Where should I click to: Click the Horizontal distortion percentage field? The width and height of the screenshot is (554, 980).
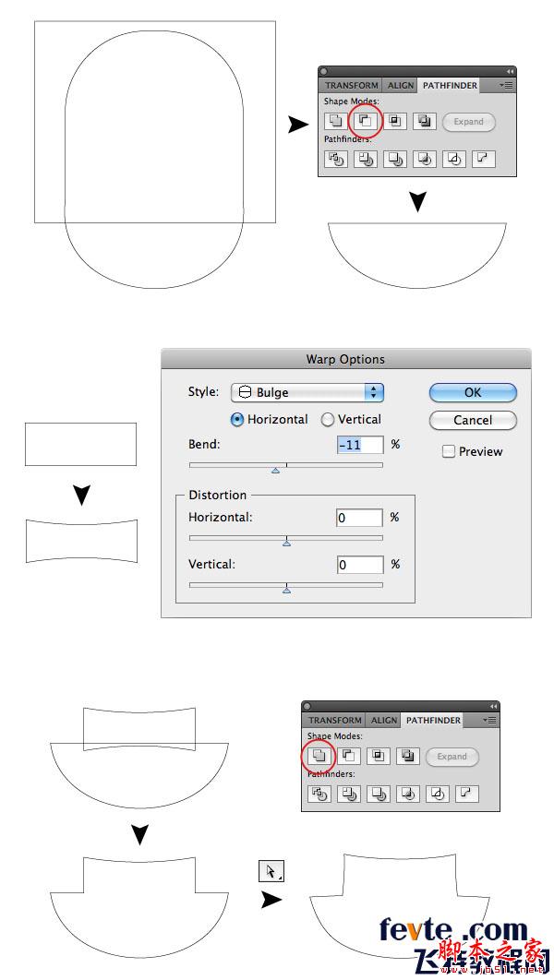point(359,518)
